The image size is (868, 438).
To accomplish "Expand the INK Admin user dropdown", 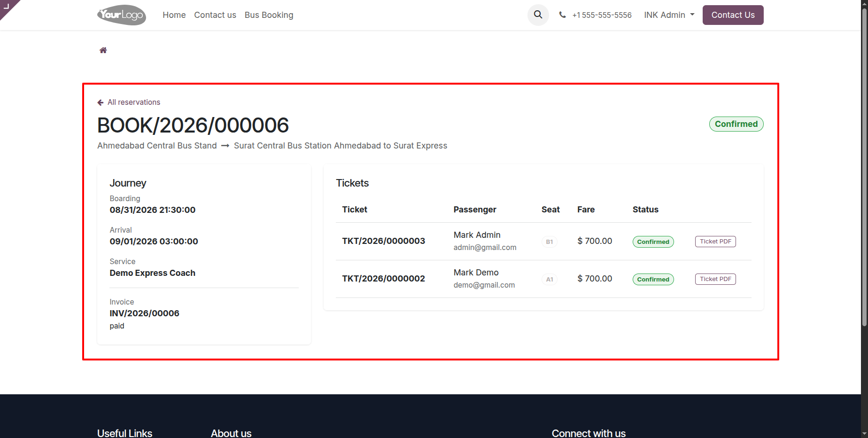I will point(669,15).
